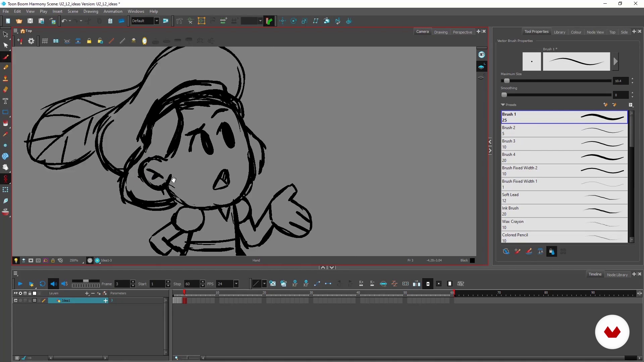644x362 pixels.
Task: Open the Drawing menu
Action: click(x=91, y=11)
